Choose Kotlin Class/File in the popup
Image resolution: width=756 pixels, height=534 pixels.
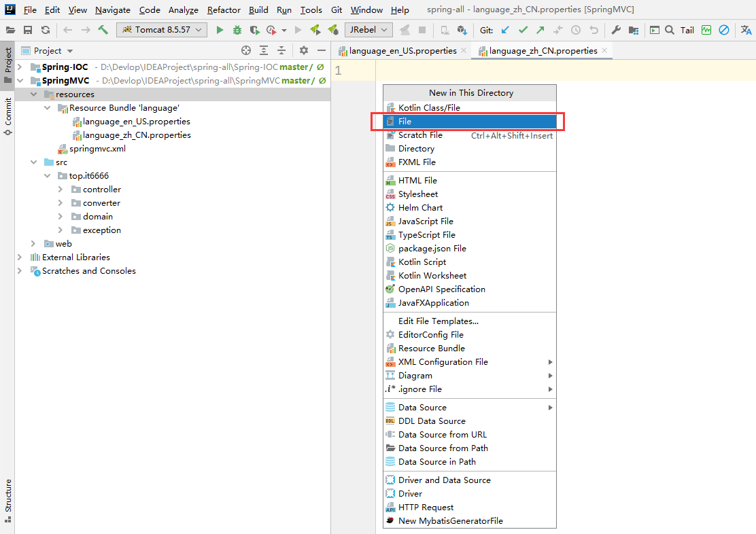pyautogui.click(x=470, y=108)
